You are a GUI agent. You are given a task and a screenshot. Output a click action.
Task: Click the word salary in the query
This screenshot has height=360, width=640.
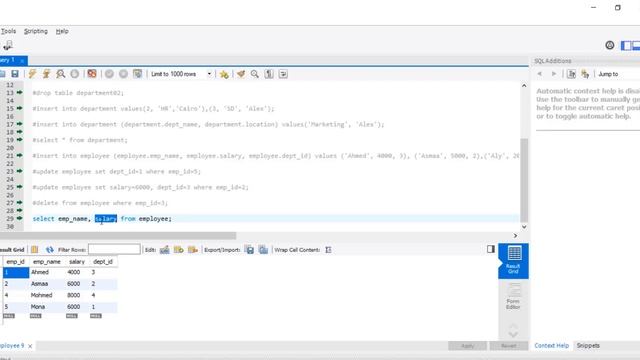point(106,219)
